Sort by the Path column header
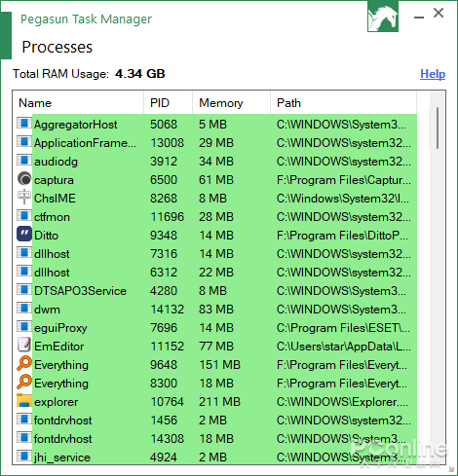The height and width of the screenshot is (476, 458). pos(343,103)
